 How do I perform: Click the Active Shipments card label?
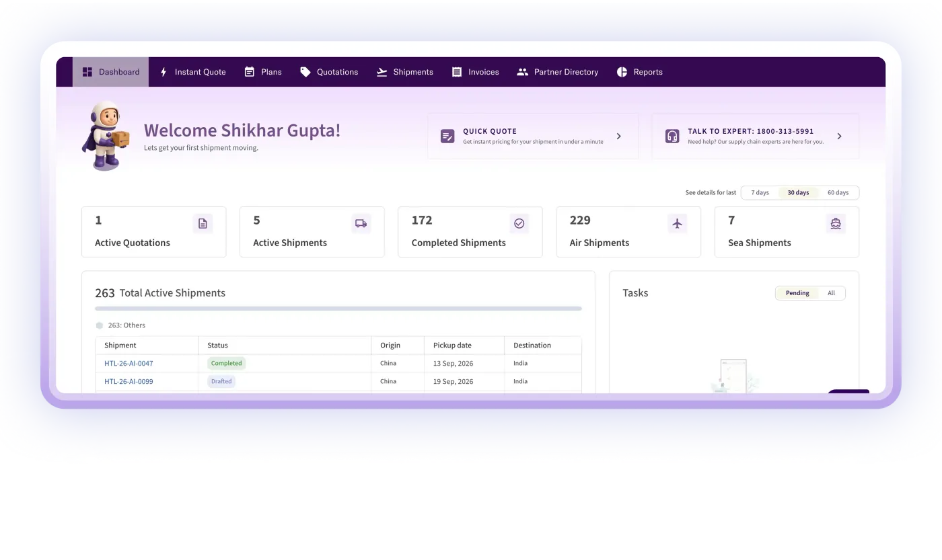click(x=290, y=243)
